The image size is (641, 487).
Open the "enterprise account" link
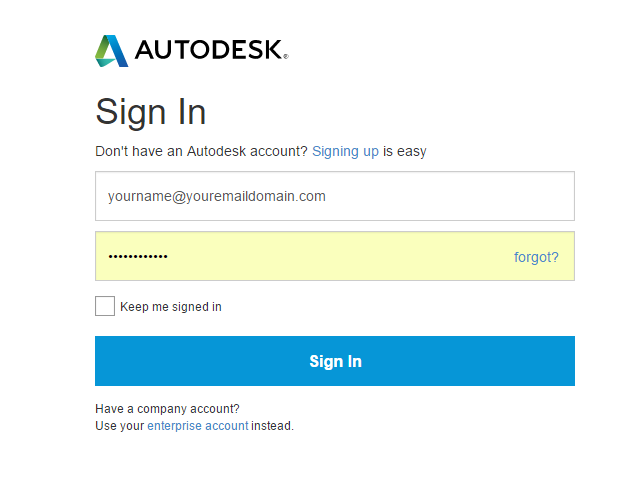[198, 426]
